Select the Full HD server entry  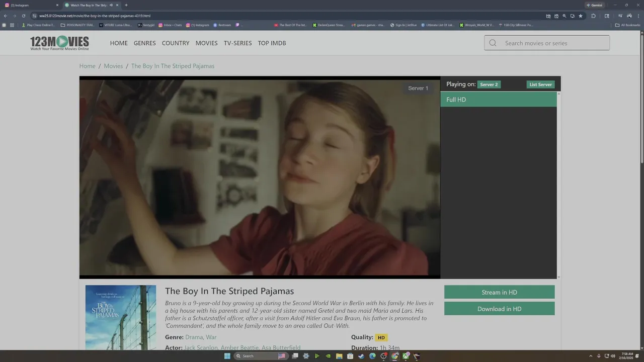(499, 100)
